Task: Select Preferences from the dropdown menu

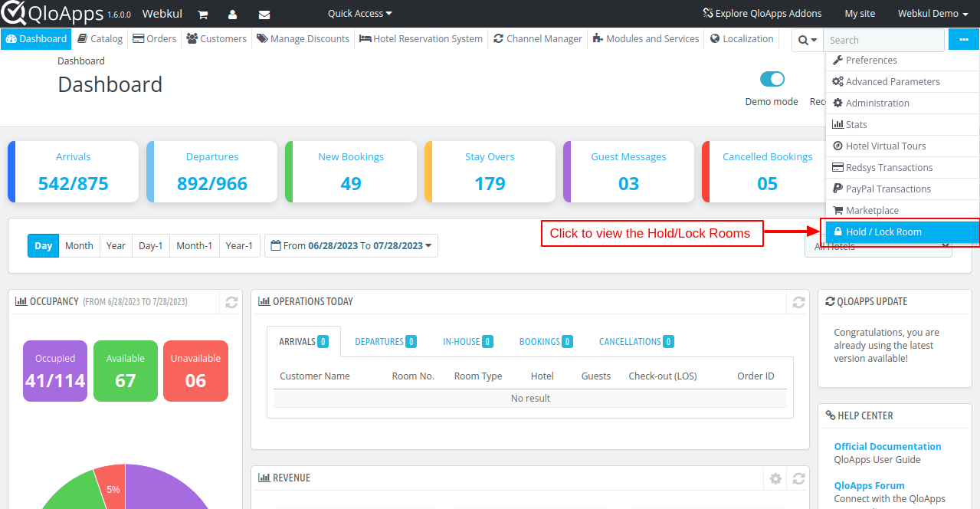Action: click(x=902, y=61)
